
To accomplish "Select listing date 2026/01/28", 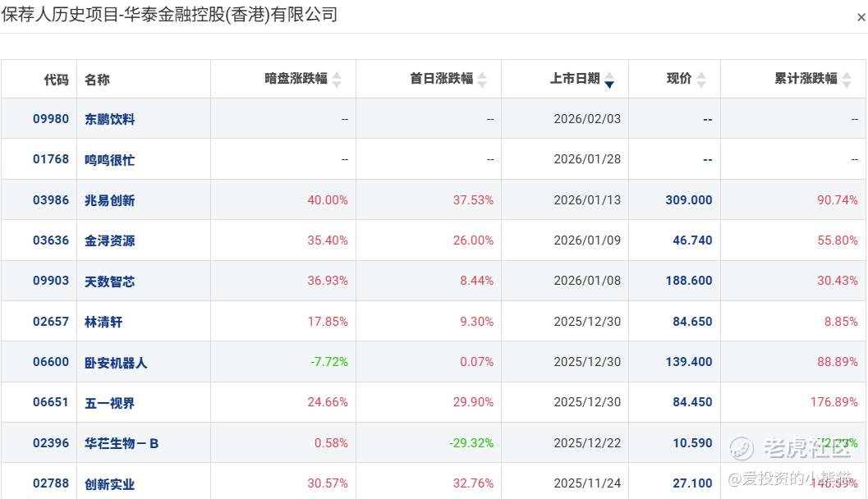I will 587,159.
